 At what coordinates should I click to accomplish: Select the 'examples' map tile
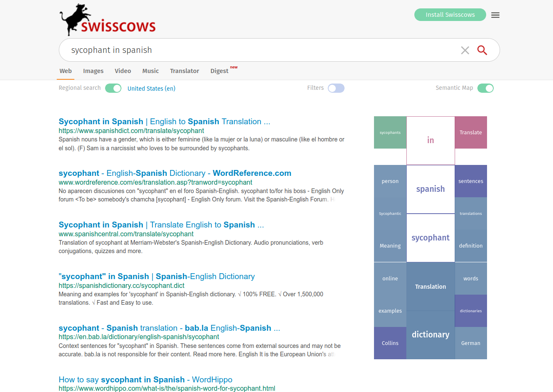pyautogui.click(x=390, y=311)
